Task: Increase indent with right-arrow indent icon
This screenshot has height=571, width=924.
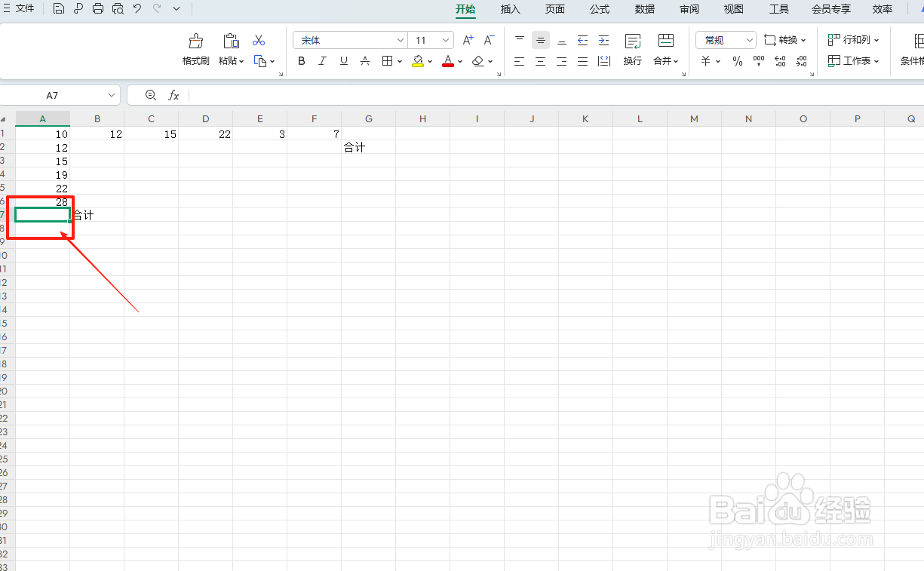Action: pos(603,40)
